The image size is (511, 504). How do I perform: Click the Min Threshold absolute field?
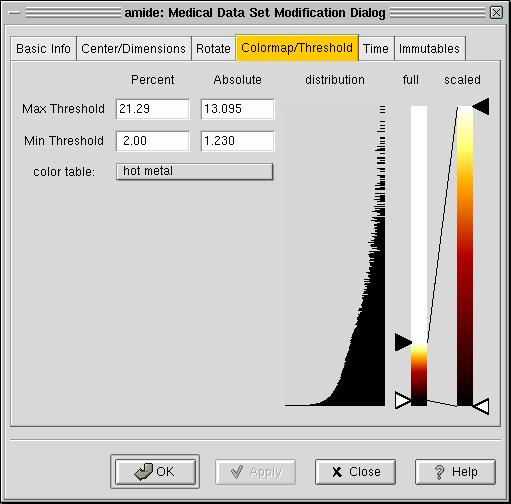click(x=238, y=141)
